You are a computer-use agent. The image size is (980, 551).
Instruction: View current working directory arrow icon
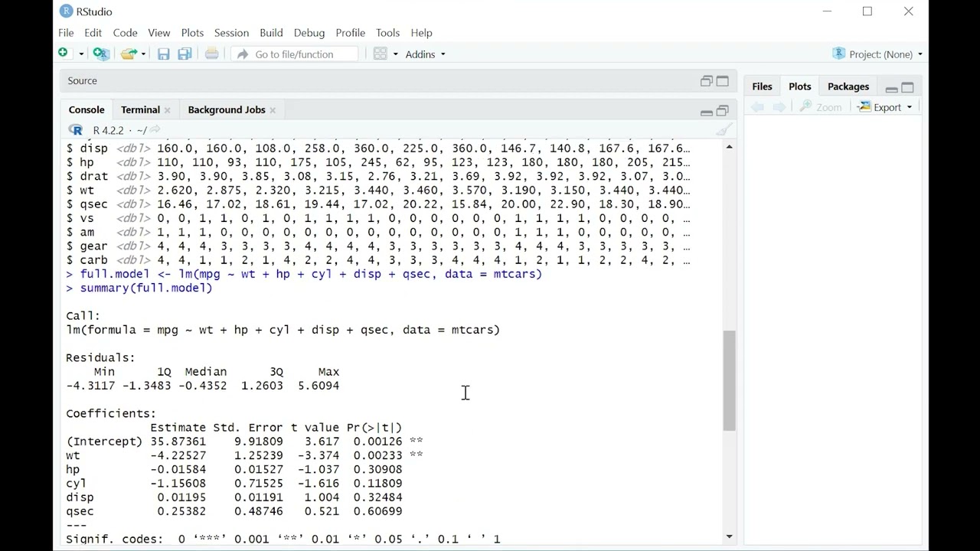pyautogui.click(x=155, y=130)
